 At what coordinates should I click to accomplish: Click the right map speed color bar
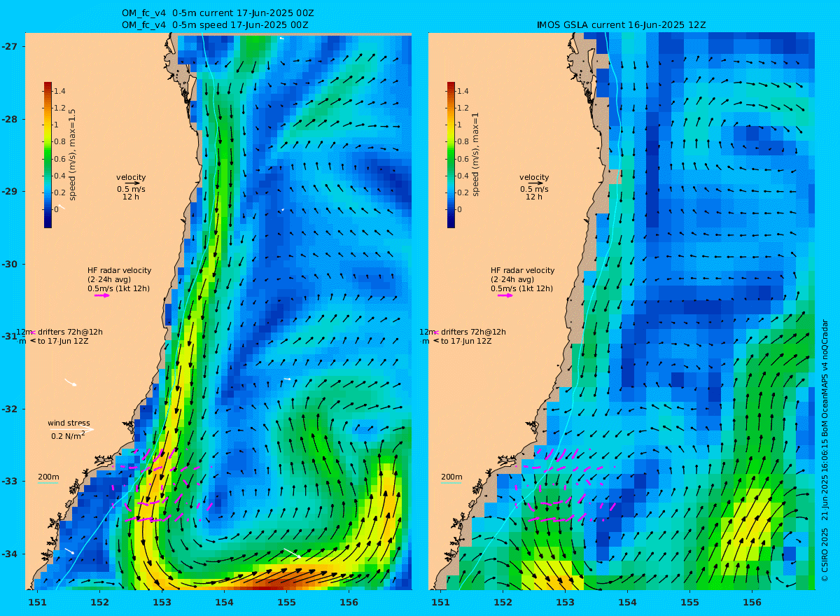[451, 155]
